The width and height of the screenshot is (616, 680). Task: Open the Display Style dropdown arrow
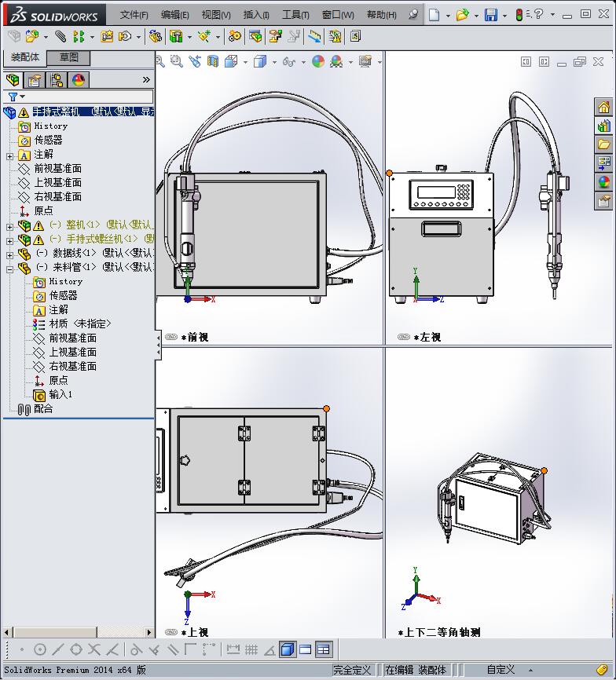click(x=274, y=62)
